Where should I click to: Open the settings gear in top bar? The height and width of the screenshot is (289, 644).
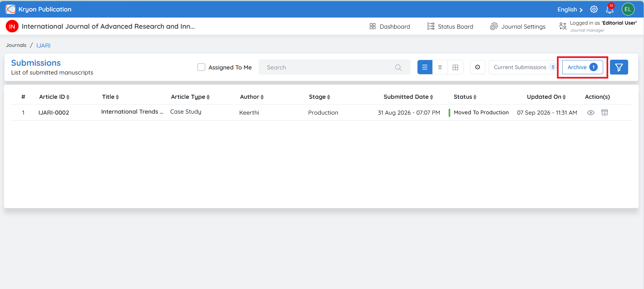[x=594, y=9]
